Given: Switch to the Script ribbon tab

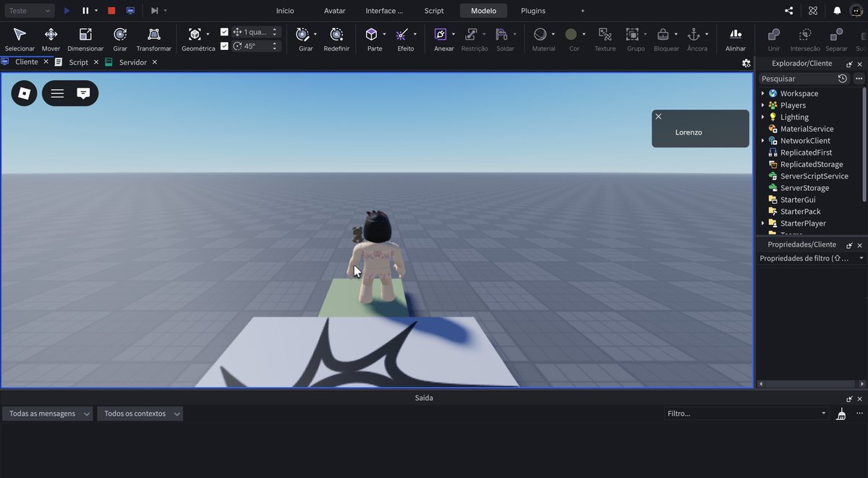Looking at the screenshot, I should [x=434, y=11].
